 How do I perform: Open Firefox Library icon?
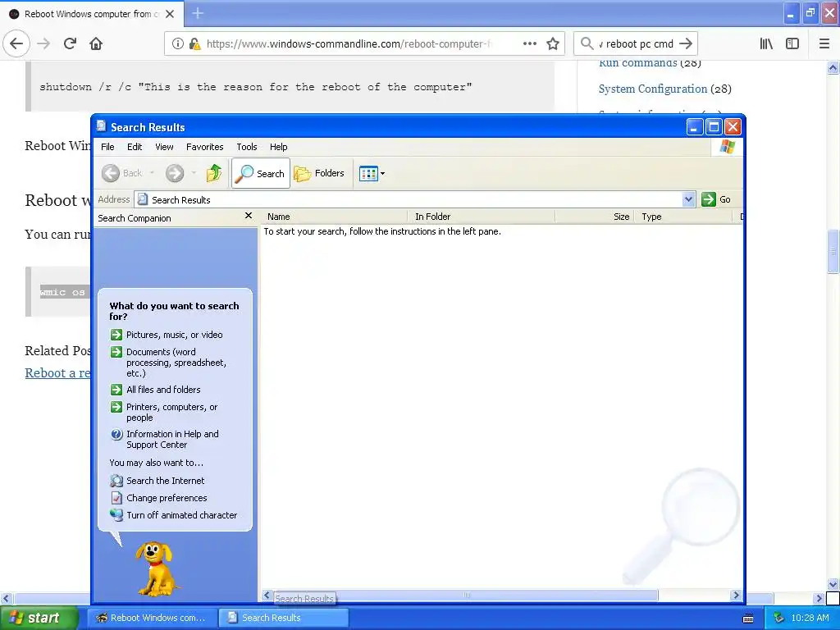click(766, 43)
